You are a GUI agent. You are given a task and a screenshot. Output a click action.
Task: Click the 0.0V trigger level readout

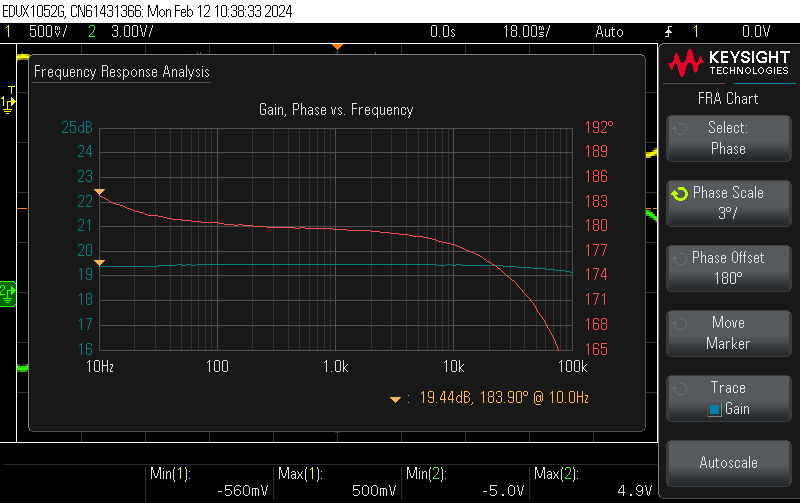tap(756, 32)
